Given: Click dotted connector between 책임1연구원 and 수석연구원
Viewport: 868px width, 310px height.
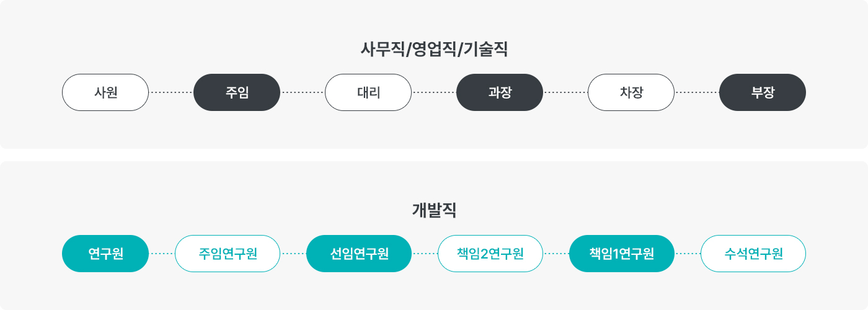Looking at the screenshot, I should (688, 254).
